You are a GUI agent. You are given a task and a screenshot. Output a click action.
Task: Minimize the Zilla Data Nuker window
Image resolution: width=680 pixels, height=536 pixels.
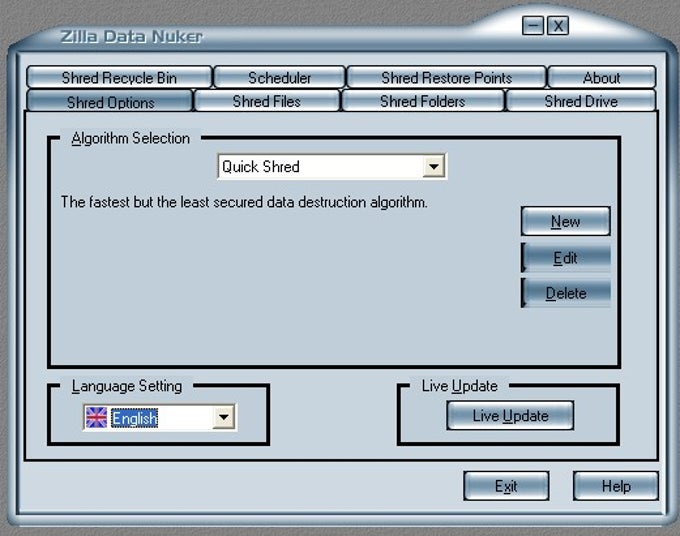pos(533,26)
